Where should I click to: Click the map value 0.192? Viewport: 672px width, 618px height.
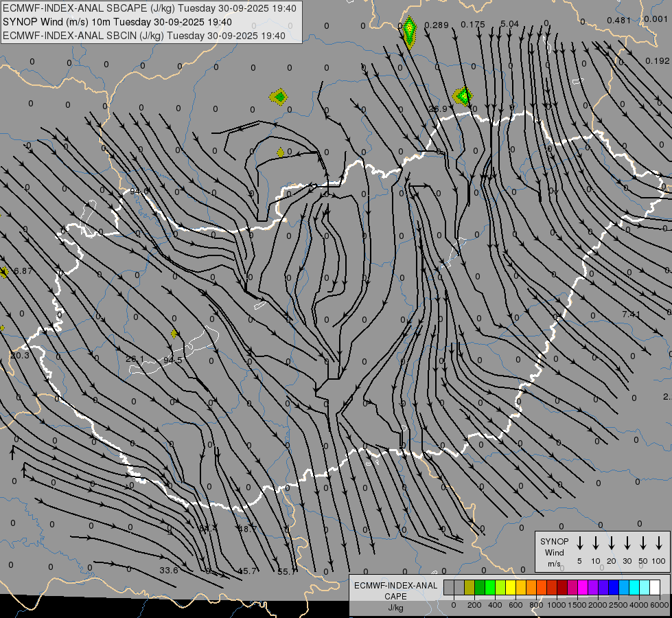coord(657,61)
